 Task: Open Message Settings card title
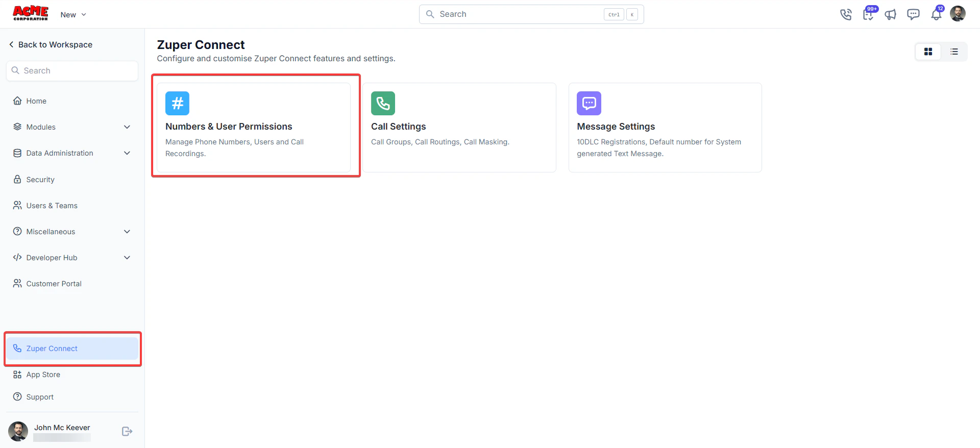pyautogui.click(x=616, y=127)
